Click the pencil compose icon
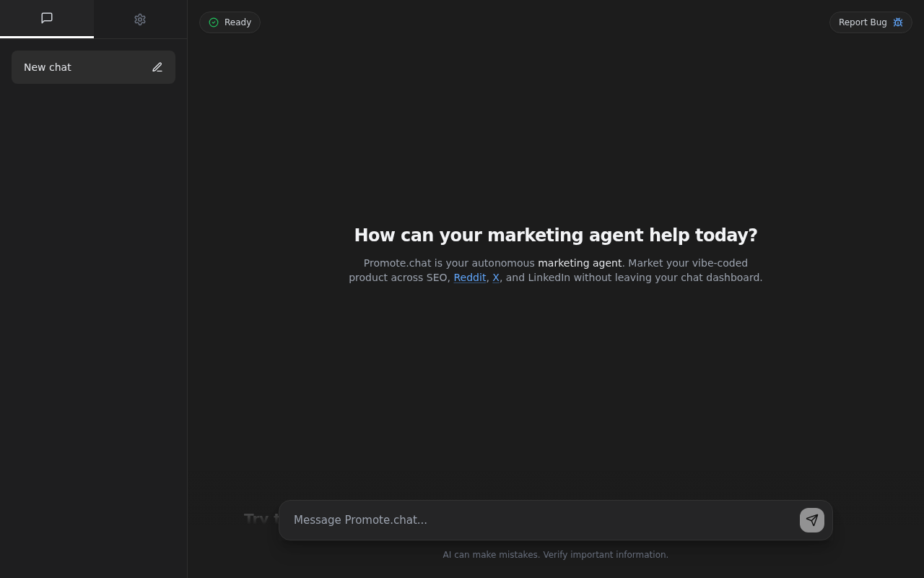 pyautogui.click(x=157, y=67)
